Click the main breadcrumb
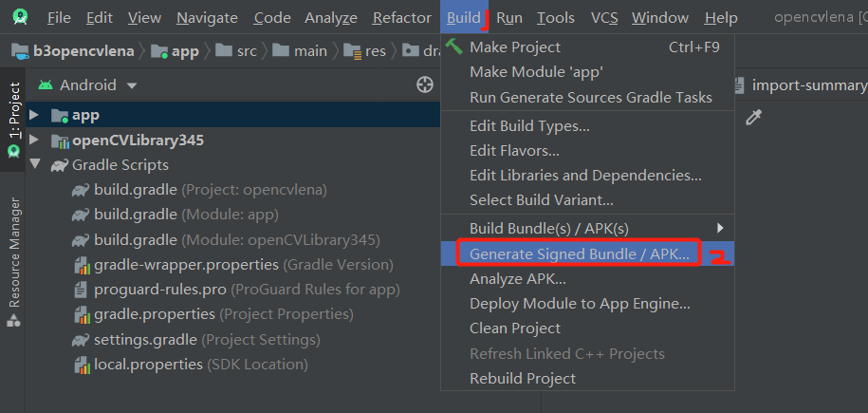The width and height of the screenshot is (868, 413). point(300,51)
